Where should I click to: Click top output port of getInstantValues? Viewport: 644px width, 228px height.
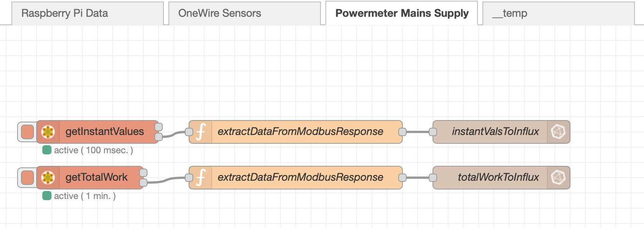159,127
